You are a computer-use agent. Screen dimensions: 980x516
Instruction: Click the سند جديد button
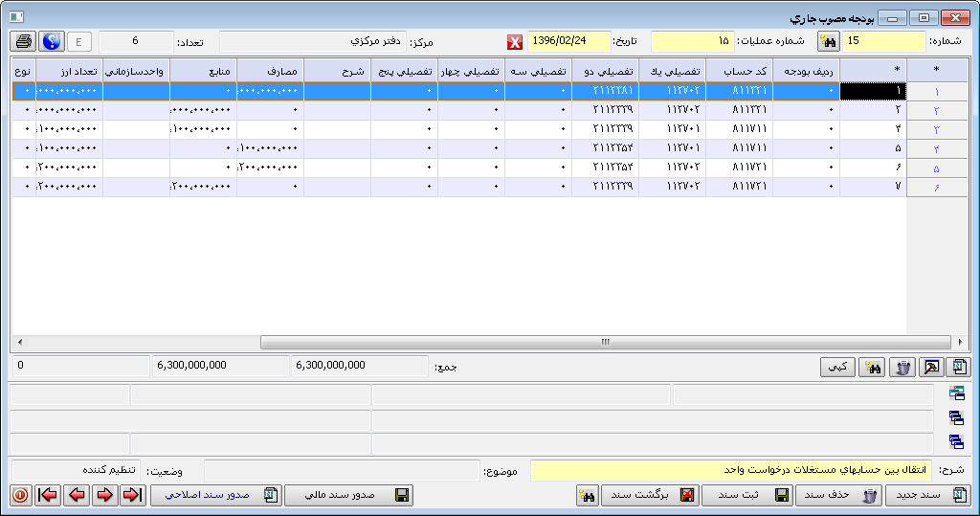click(x=928, y=495)
